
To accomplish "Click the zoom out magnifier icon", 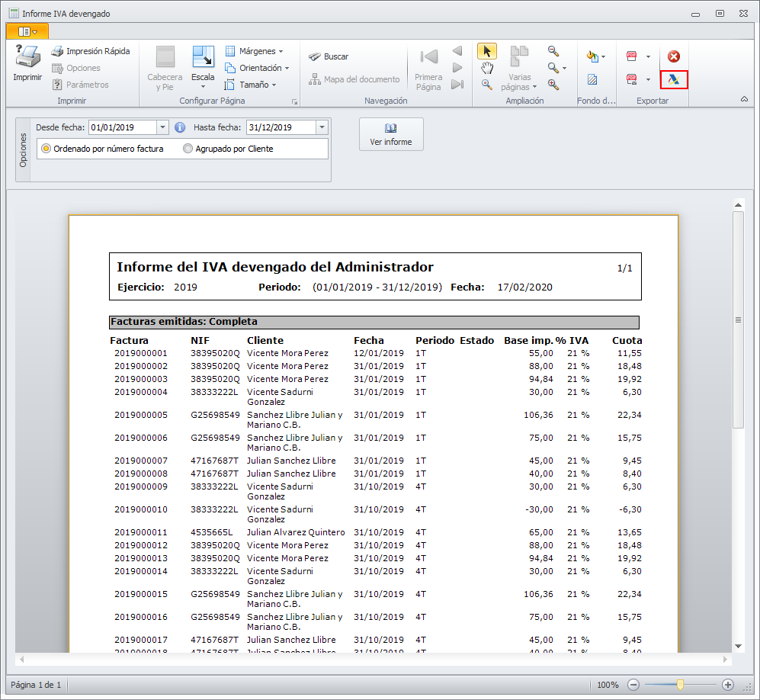I will (x=553, y=51).
